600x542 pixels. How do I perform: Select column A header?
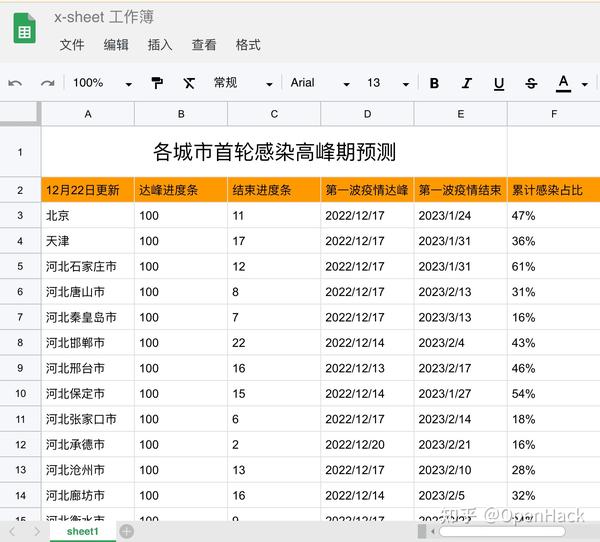[88, 114]
